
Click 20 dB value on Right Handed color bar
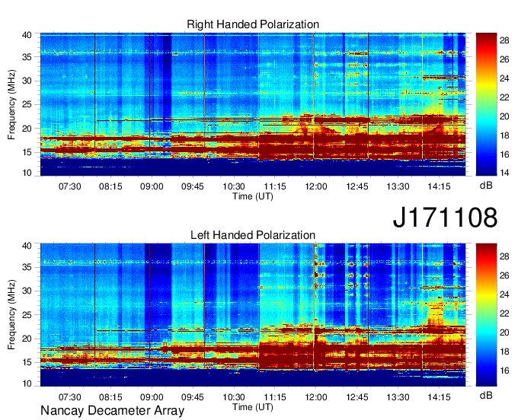(x=504, y=116)
